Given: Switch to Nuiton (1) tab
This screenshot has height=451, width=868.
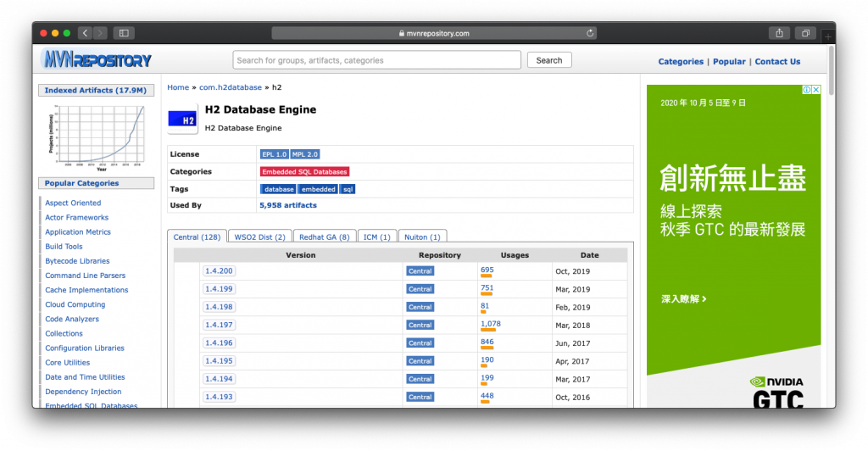Looking at the screenshot, I should (x=422, y=237).
